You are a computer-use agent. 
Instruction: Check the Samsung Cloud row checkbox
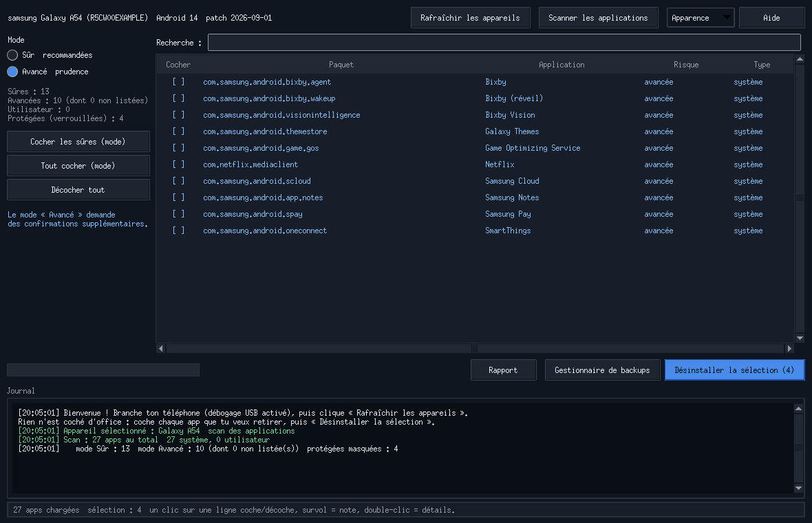178,181
